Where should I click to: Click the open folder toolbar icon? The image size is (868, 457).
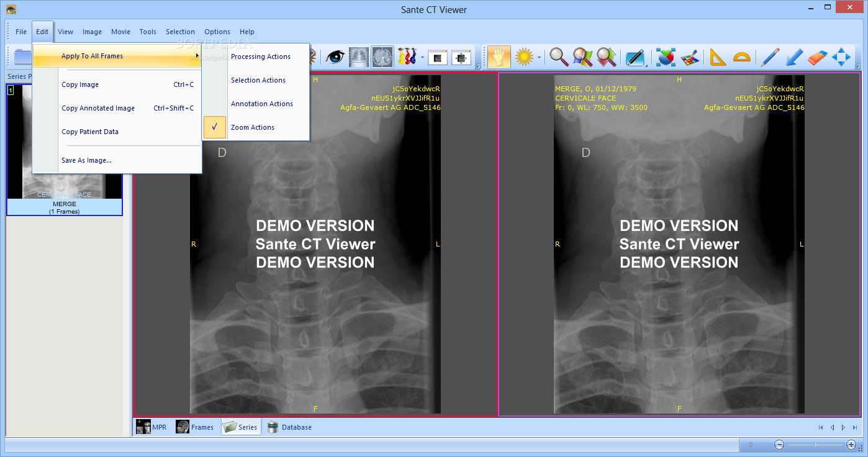22,57
